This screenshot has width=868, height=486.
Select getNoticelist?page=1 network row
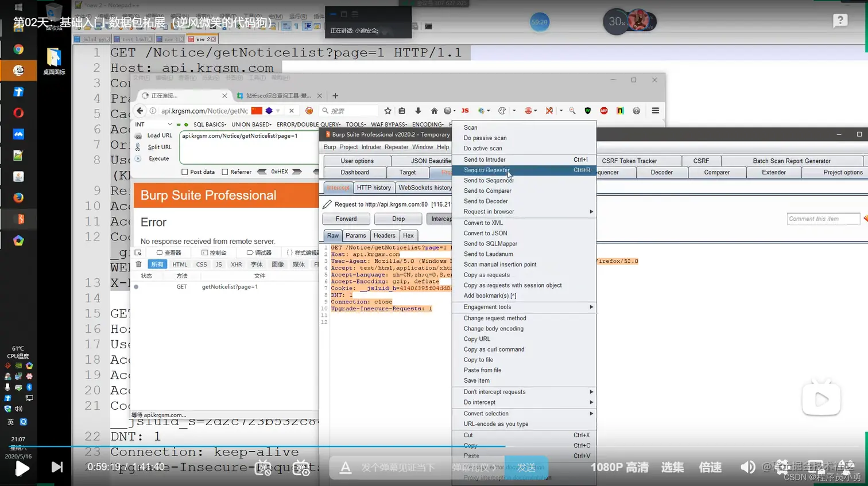tap(225, 286)
